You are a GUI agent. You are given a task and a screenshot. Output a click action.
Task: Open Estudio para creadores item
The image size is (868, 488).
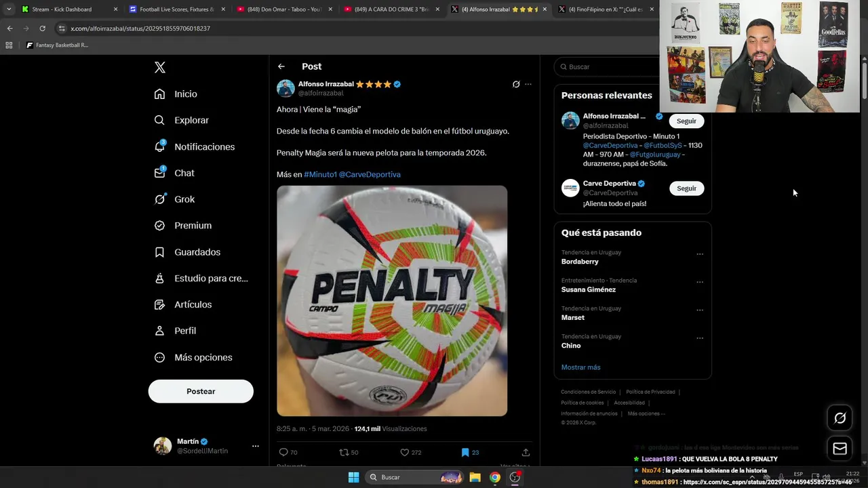point(201,278)
